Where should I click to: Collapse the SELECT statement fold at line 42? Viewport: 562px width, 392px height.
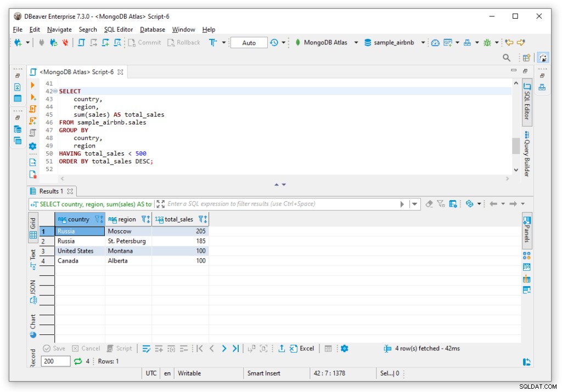(55, 91)
